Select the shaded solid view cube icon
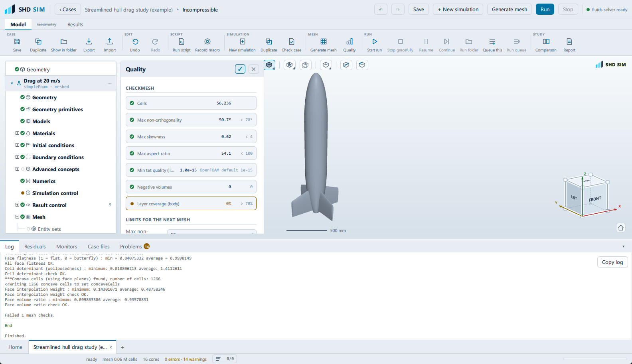The height and width of the screenshot is (364, 632). (x=269, y=65)
